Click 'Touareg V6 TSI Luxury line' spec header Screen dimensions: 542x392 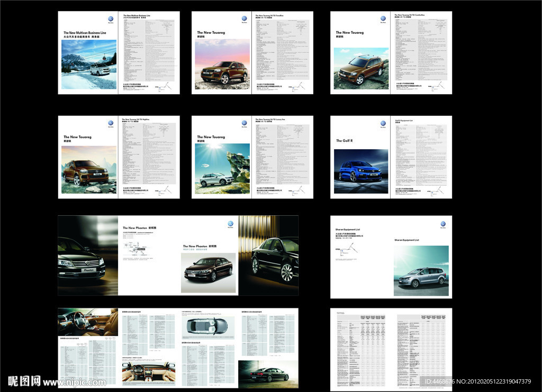[270, 120]
